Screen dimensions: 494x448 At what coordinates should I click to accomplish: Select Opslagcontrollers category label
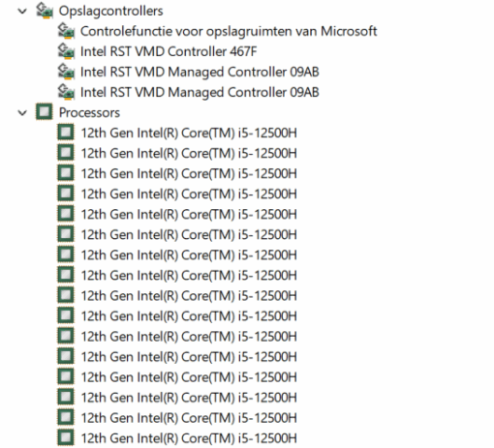(x=110, y=11)
